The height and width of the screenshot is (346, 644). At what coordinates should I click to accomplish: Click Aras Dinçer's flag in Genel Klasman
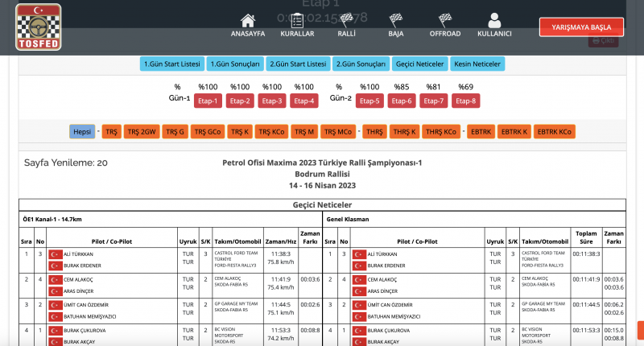(x=359, y=291)
